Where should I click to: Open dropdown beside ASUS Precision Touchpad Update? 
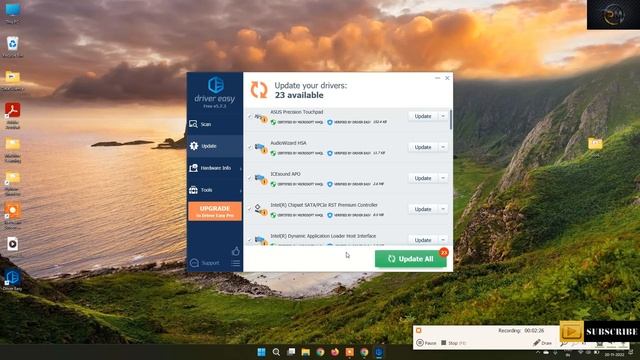[443, 116]
